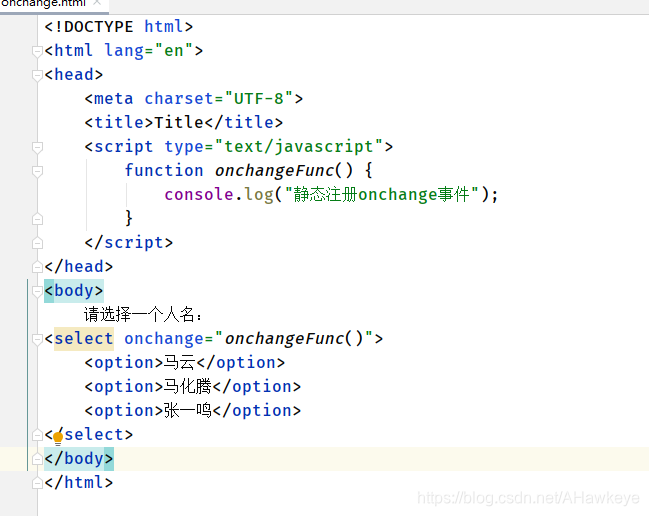Screen dimensions: 649x516
Task: Click the onchange attribute in select tag
Action: (x=164, y=338)
